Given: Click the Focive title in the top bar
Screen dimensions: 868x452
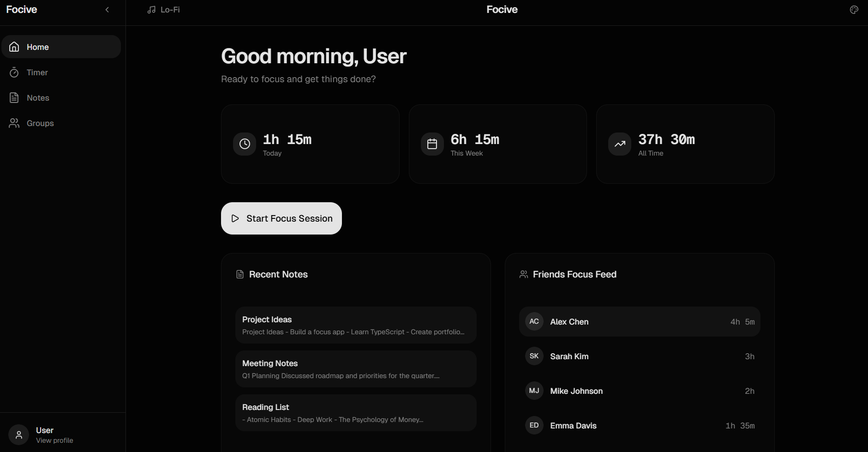Looking at the screenshot, I should (x=502, y=9).
